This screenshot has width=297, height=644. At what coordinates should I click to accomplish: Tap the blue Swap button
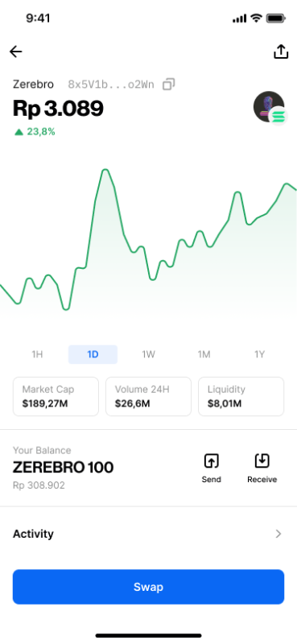point(148,587)
